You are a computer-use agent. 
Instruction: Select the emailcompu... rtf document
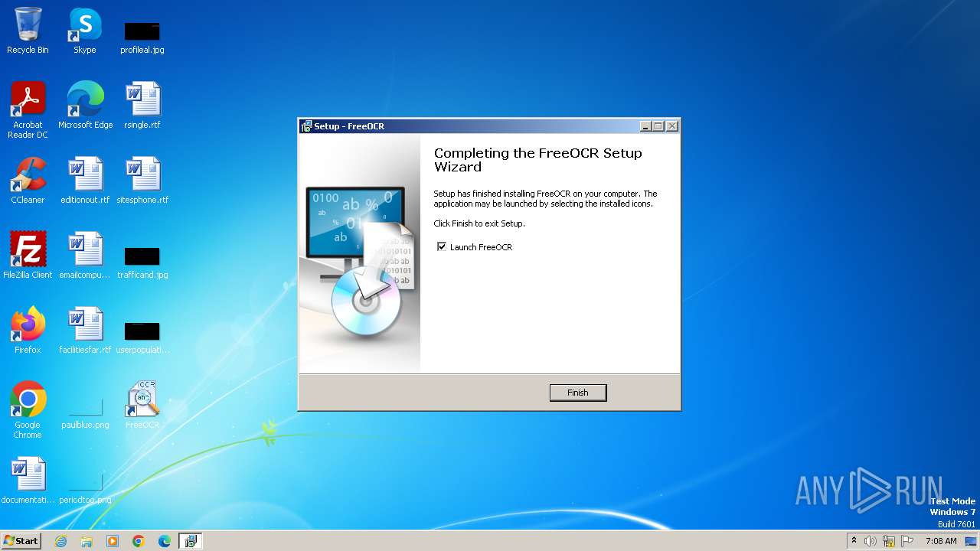85,256
